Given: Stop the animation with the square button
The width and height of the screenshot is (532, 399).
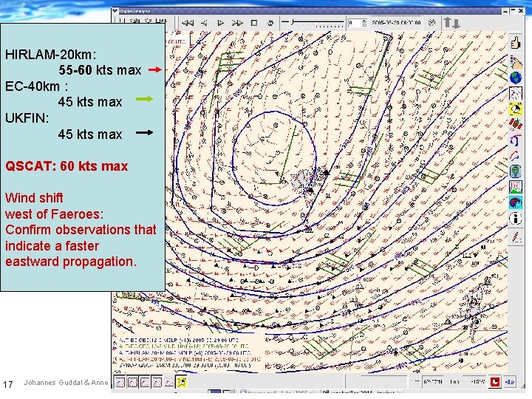Looking at the screenshot, I should pos(253,23).
